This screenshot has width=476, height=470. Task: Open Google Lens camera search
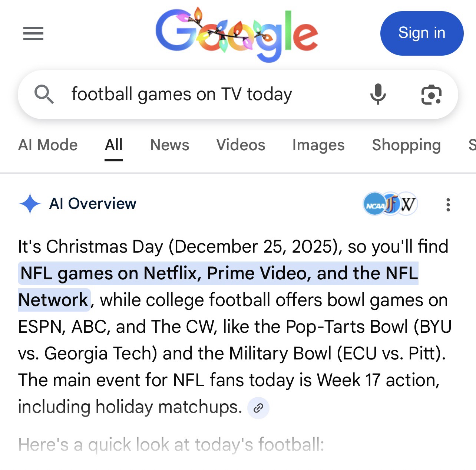pyautogui.click(x=431, y=95)
